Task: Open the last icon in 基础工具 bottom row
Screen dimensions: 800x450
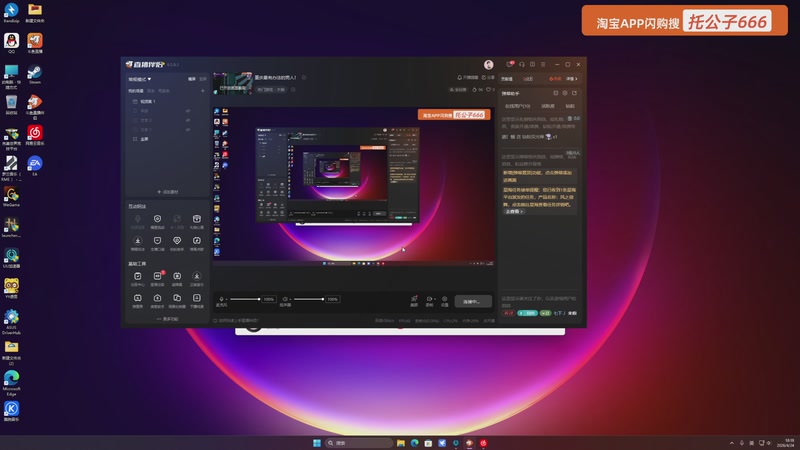Action: pos(196,301)
